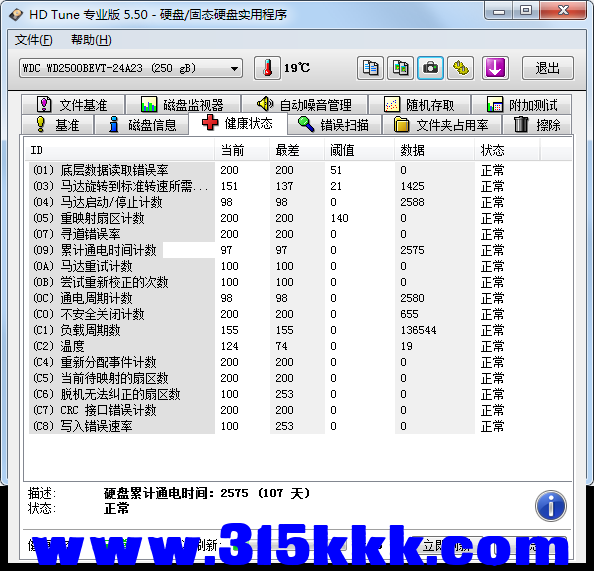
Task: Click the thermometer temperature icon
Action: [267, 68]
